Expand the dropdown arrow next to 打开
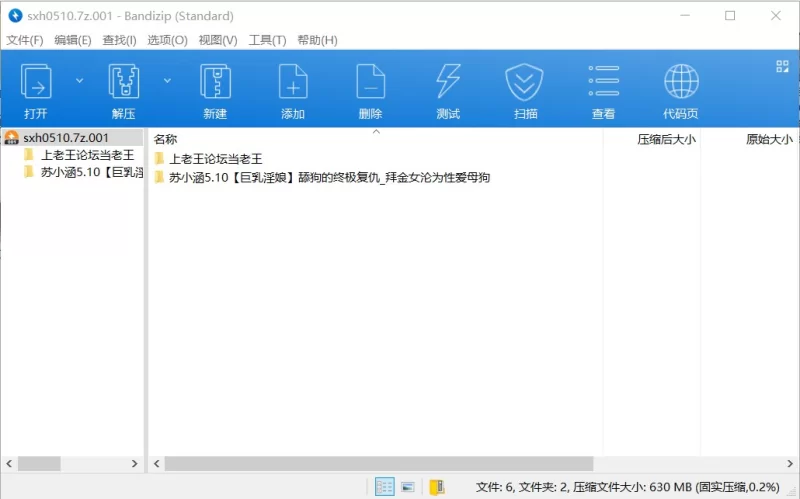Viewport: 800px width, 499px height. (80, 80)
